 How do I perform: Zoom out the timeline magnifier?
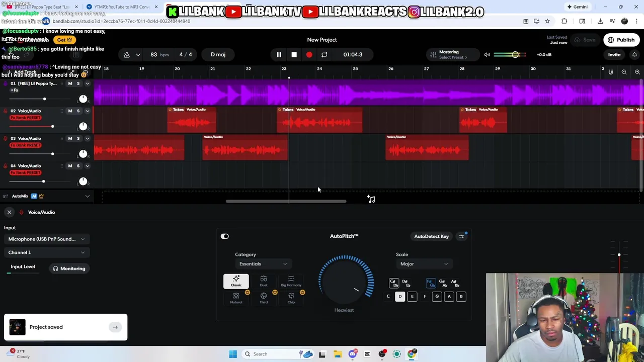[624, 72]
